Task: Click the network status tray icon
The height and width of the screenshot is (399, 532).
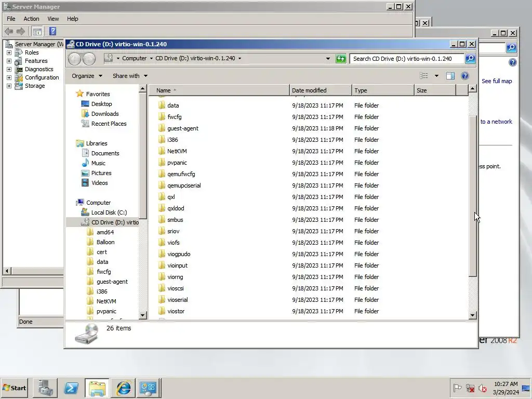Action: point(470,388)
